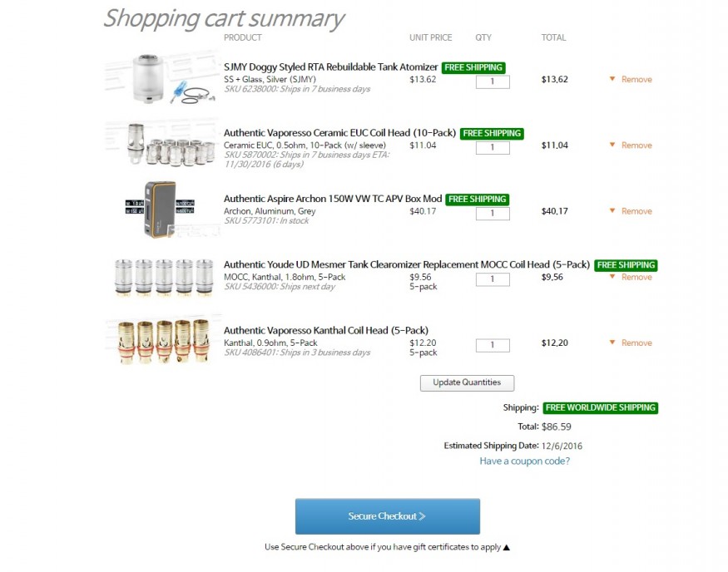728x572 pixels.
Task: Open the Authentic Aspire Archon product title
Action: tap(333, 200)
